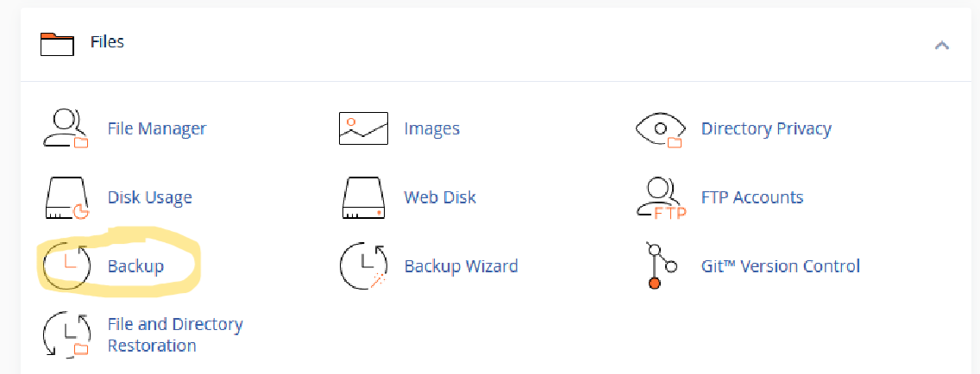Click the File Manager icon

[x=66, y=128]
